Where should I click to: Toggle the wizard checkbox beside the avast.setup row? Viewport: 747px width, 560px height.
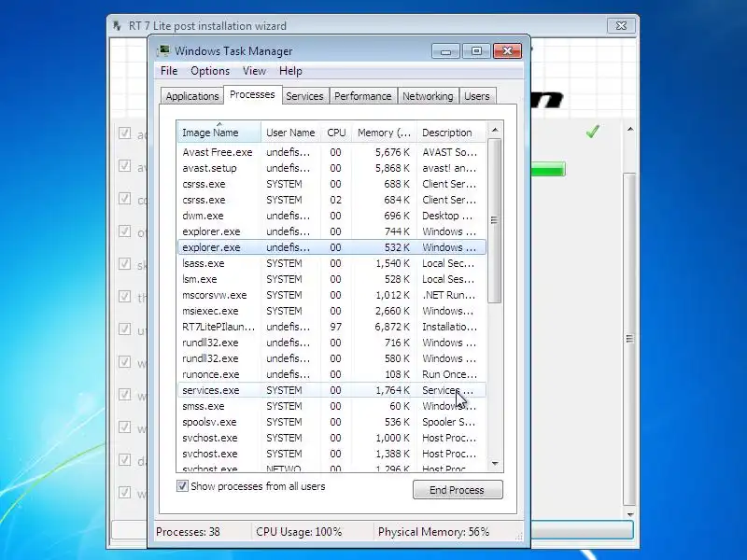[x=124, y=166]
